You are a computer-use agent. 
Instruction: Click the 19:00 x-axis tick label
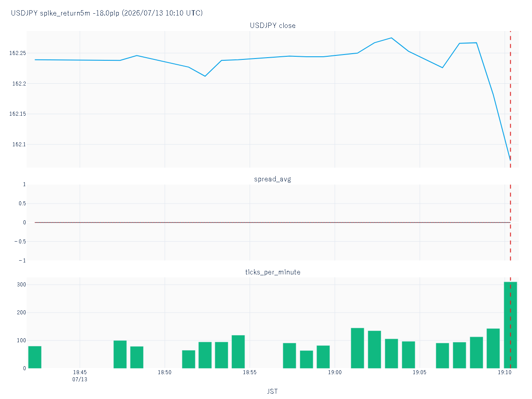pos(335,373)
